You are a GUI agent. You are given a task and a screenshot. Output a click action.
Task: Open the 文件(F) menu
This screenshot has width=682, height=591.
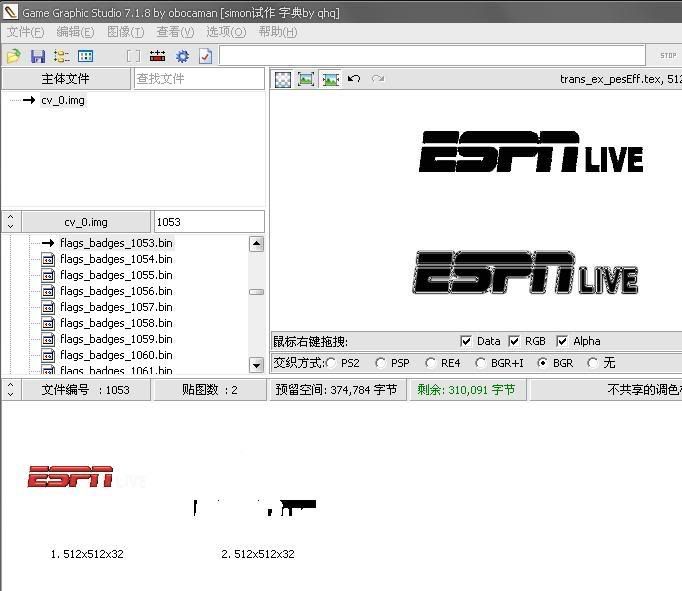[26, 32]
